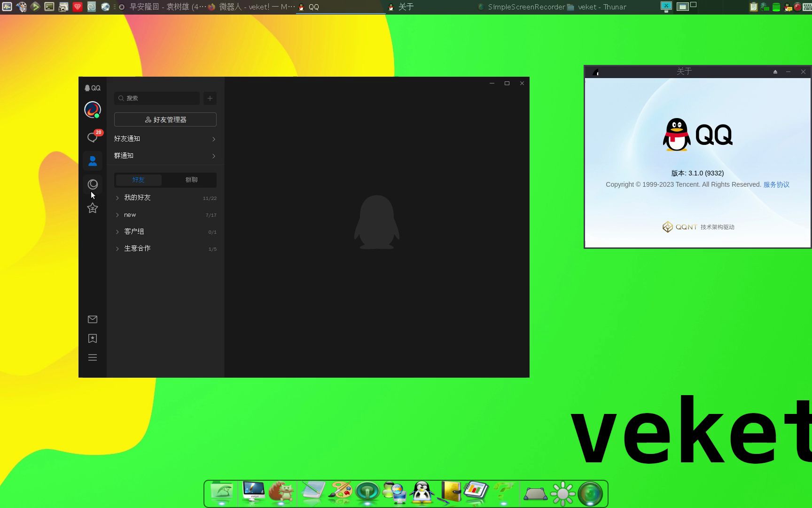Expand the 客户组 friend group

click(165, 231)
